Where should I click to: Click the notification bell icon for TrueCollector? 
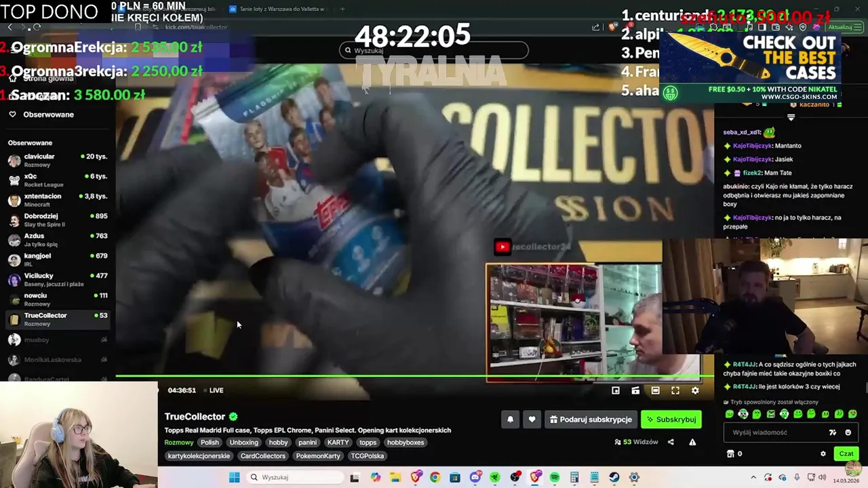511,420
